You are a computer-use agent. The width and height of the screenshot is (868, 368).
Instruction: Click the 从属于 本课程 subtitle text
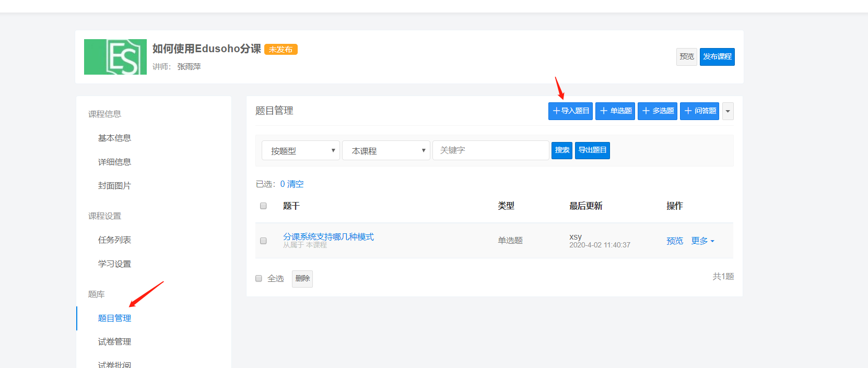click(x=305, y=245)
